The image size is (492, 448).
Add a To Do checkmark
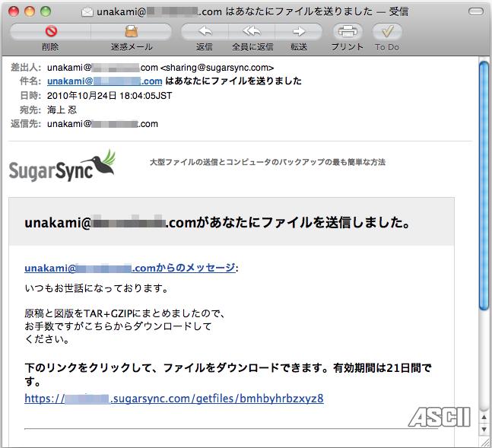point(387,31)
